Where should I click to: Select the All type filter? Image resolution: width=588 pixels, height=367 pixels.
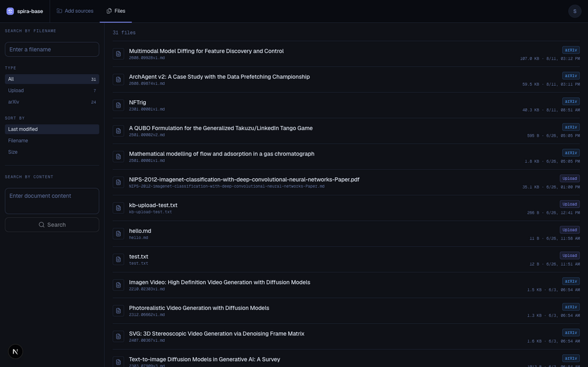52,79
